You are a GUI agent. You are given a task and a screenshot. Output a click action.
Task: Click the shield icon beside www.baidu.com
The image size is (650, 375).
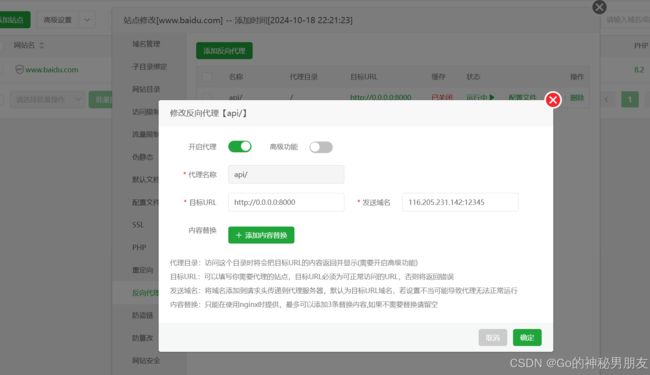coord(19,70)
